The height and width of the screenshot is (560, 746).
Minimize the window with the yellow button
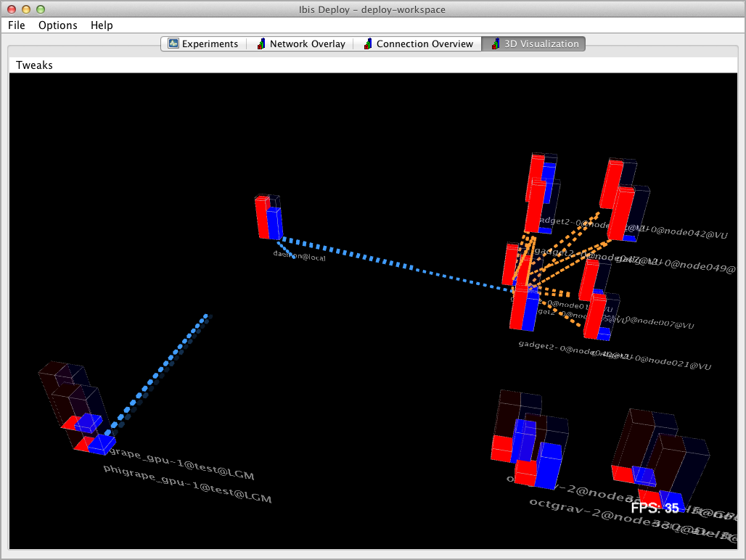pyautogui.click(x=26, y=9)
